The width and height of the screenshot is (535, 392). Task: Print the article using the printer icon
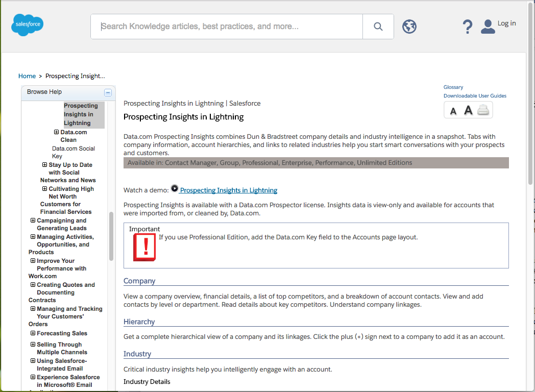(x=482, y=109)
